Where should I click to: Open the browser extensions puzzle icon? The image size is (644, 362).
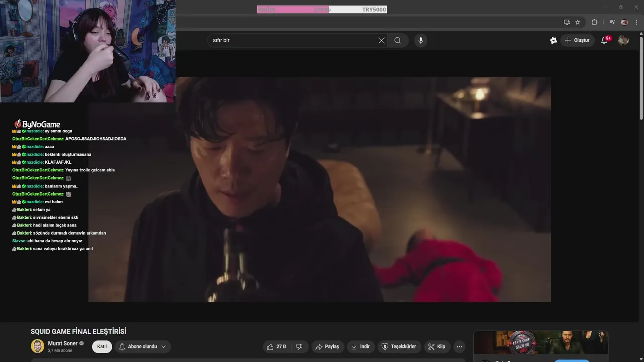tap(594, 22)
